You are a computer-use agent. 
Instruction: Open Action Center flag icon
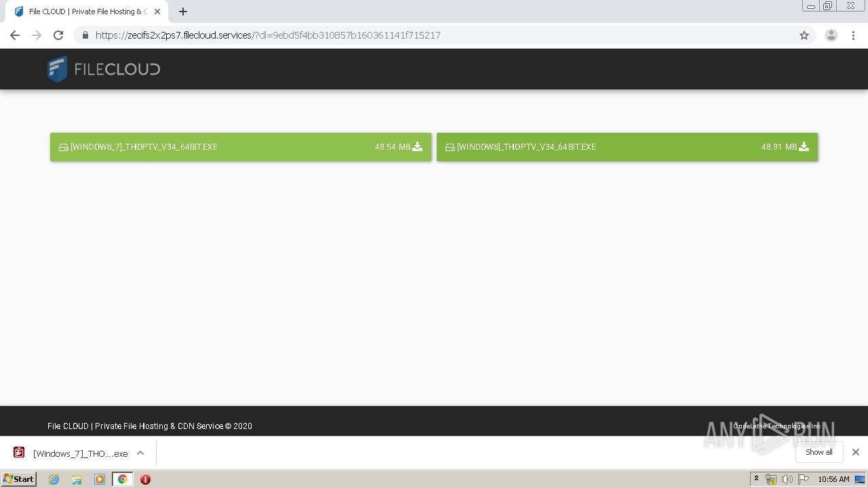[x=804, y=479]
